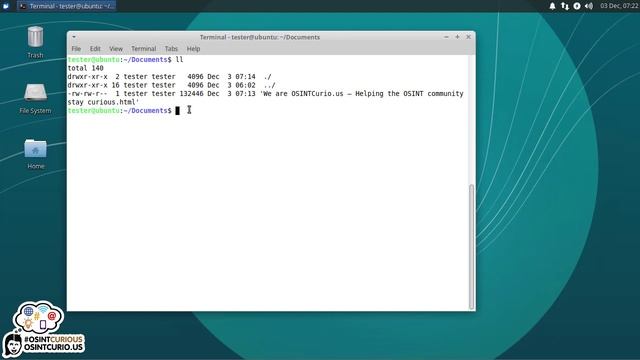Image resolution: width=640 pixels, height=360 pixels.
Task: Open the applications menu in the panel
Action: pos(6,6)
